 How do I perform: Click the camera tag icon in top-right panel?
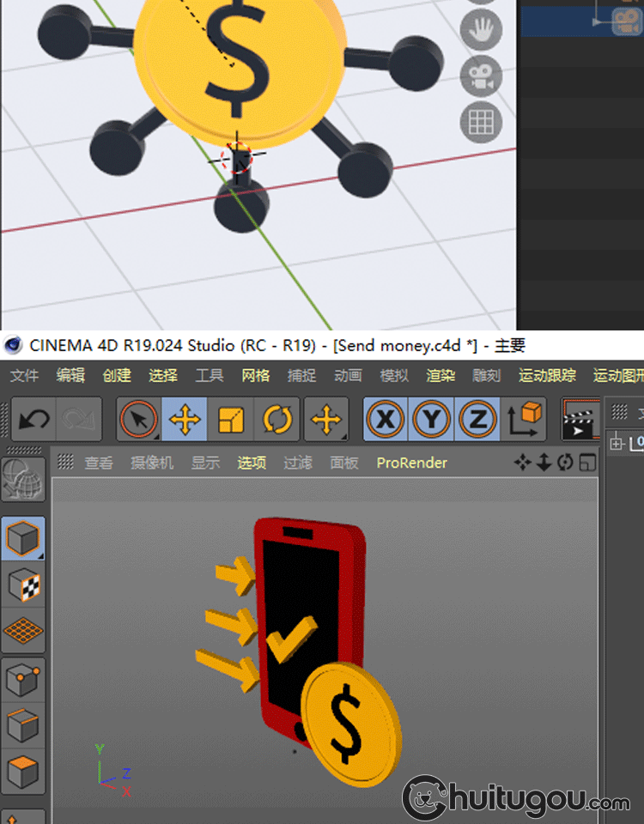(627, 21)
